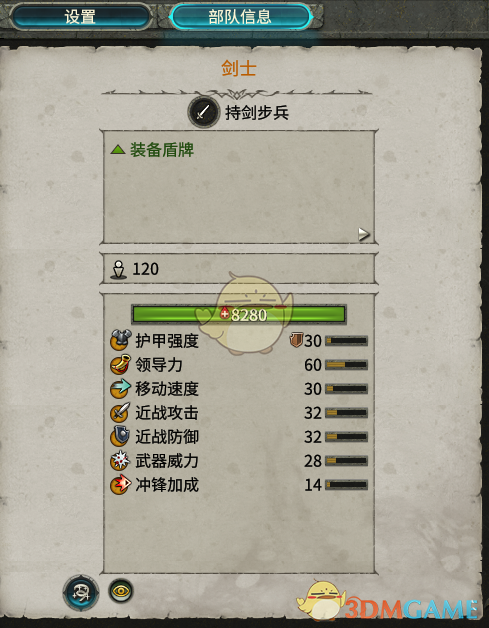Click the 近战攻击 sword icon
Image resolution: width=489 pixels, height=628 pixels.
point(121,413)
